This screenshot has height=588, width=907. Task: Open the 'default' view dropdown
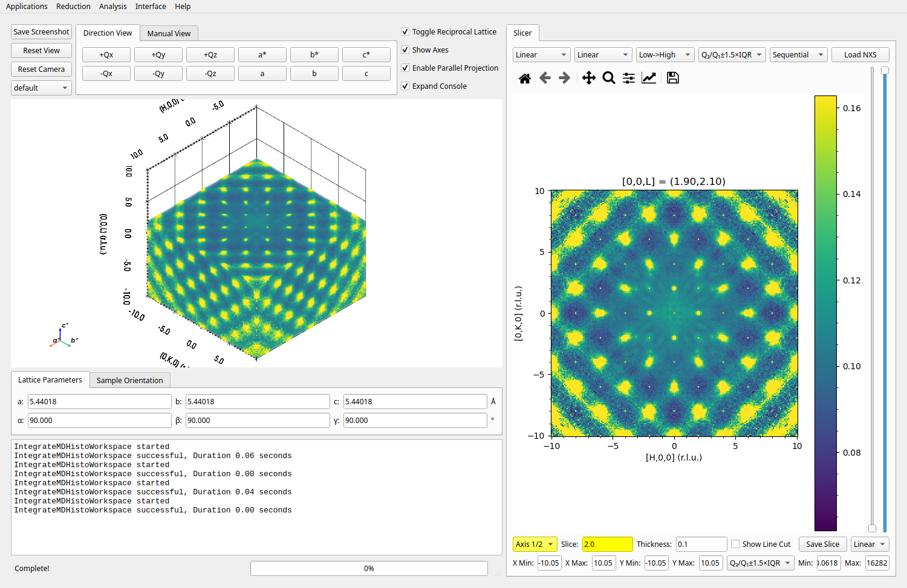click(x=41, y=88)
